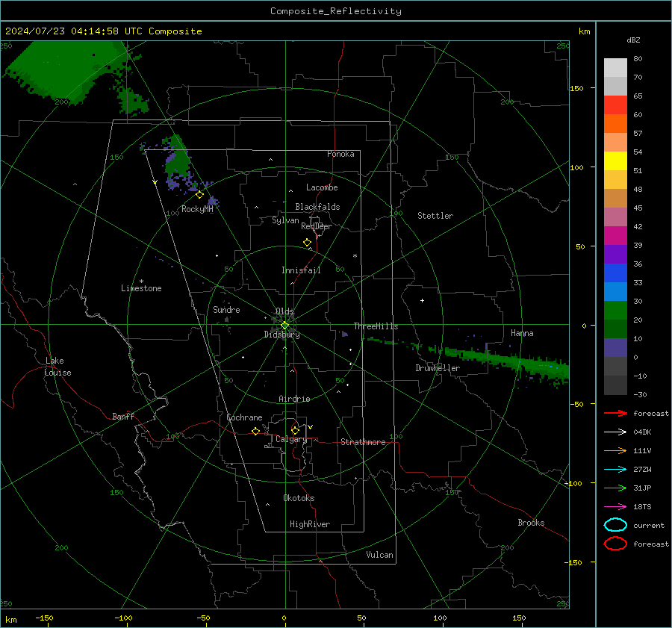Click the Didsbury map label
The height and width of the screenshot is (628, 672).
coord(282,335)
